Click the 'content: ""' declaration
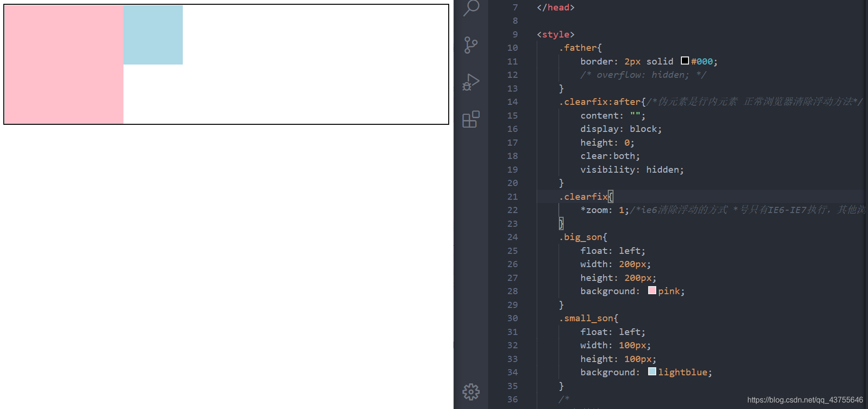Screen dimensions: 868x409 pos(613,116)
